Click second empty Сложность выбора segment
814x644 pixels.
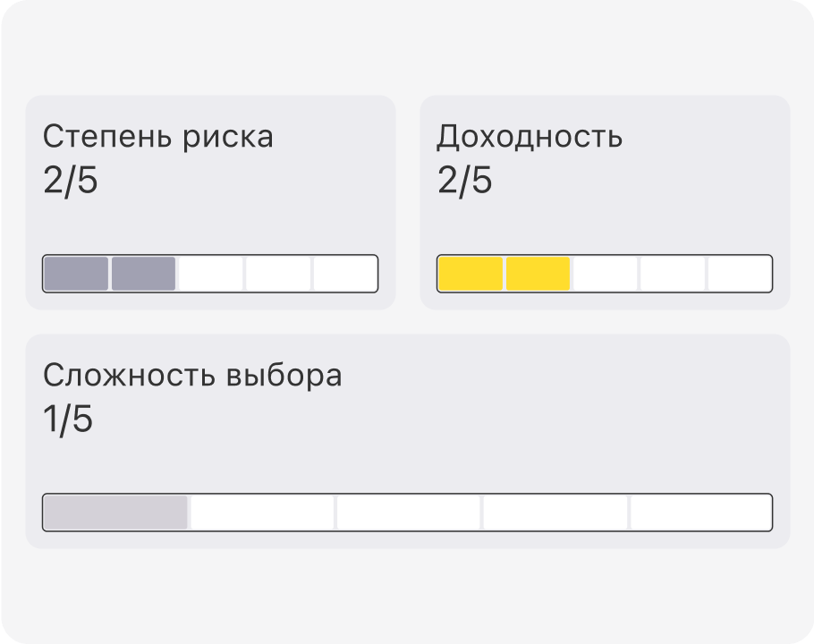pos(262,513)
